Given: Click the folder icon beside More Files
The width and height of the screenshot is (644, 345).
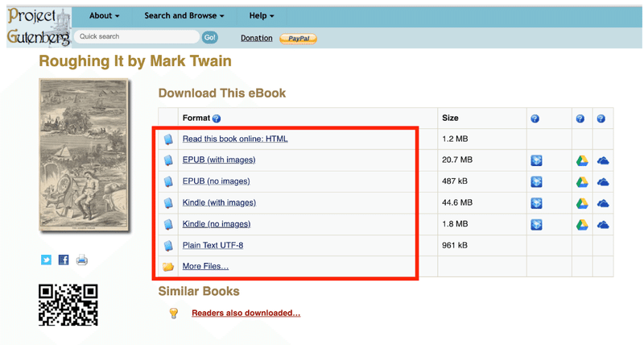Looking at the screenshot, I should point(168,267).
